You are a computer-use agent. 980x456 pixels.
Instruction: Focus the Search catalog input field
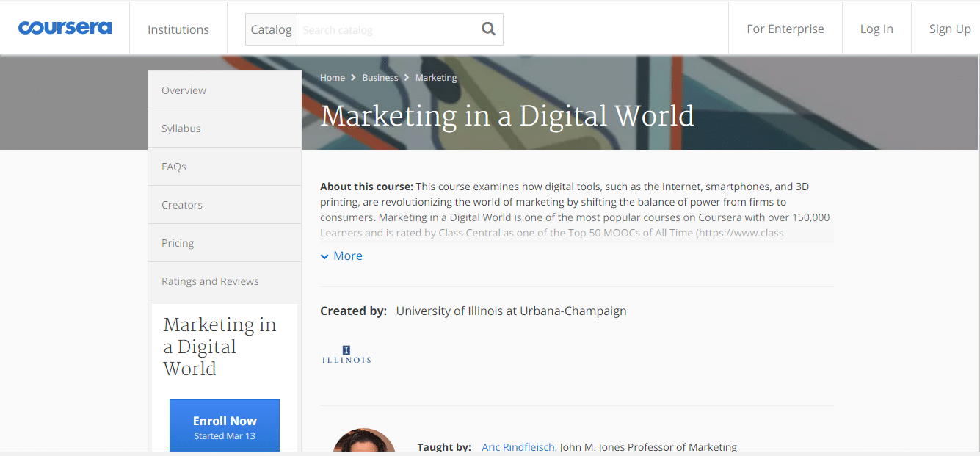[x=387, y=29]
